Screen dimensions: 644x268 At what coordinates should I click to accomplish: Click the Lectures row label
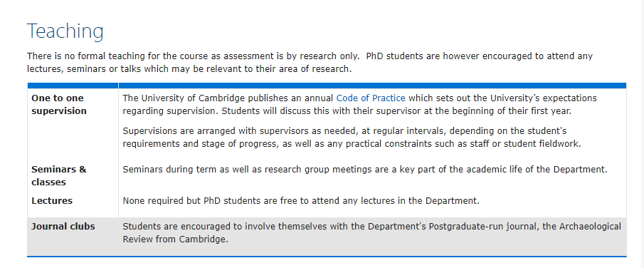(52, 201)
